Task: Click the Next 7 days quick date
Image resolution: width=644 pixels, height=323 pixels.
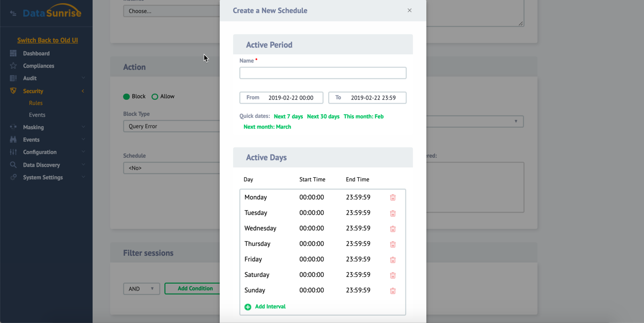Action: tap(288, 116)
